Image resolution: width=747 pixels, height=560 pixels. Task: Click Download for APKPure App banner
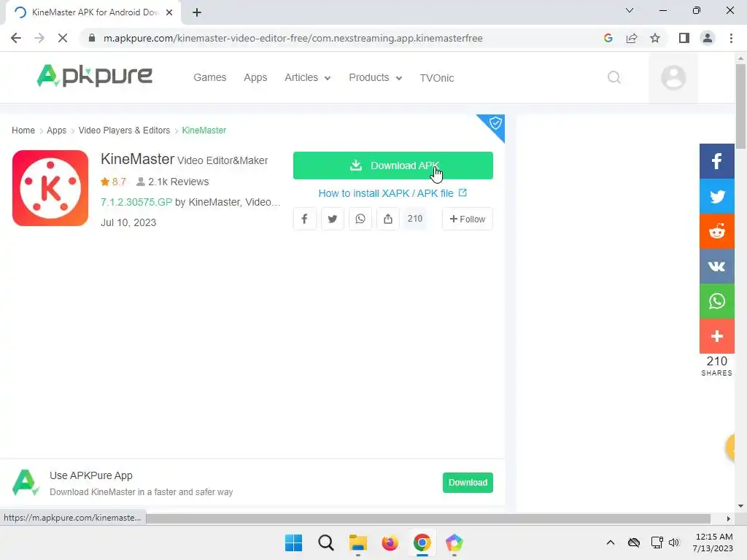tap(468, 483)
